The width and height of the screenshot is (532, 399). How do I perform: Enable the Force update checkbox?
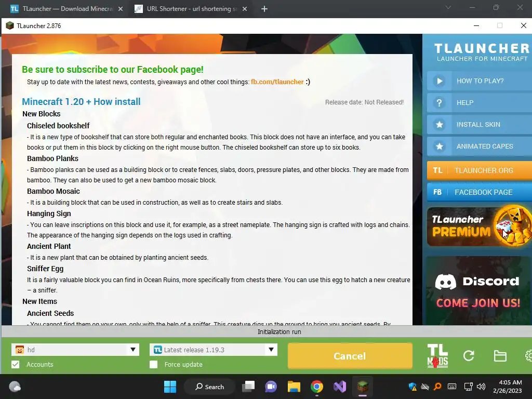pyautogui.click(x=154, y=364)
